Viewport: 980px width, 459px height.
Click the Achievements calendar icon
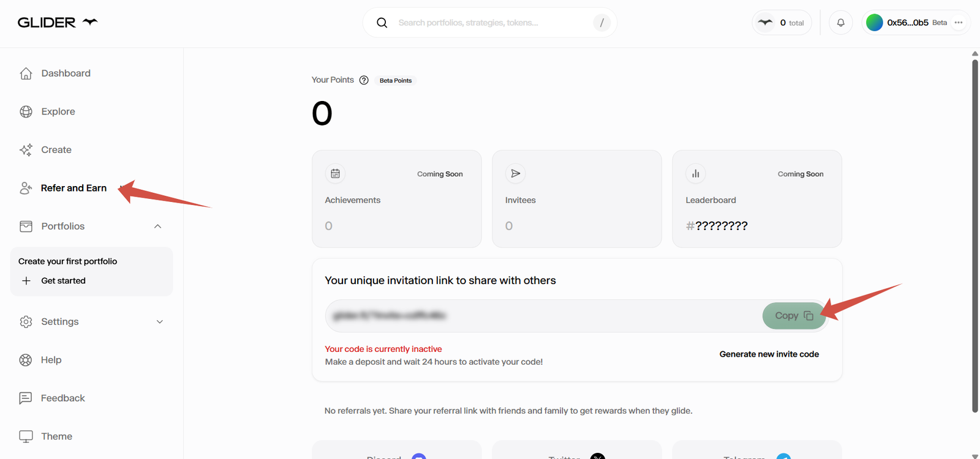(x=335, y=174)
